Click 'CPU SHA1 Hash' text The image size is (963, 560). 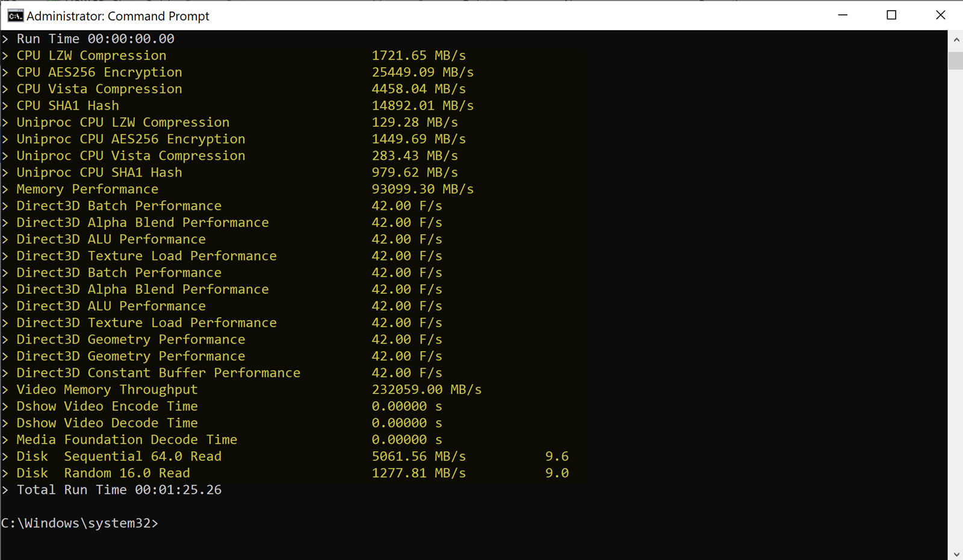68,106
